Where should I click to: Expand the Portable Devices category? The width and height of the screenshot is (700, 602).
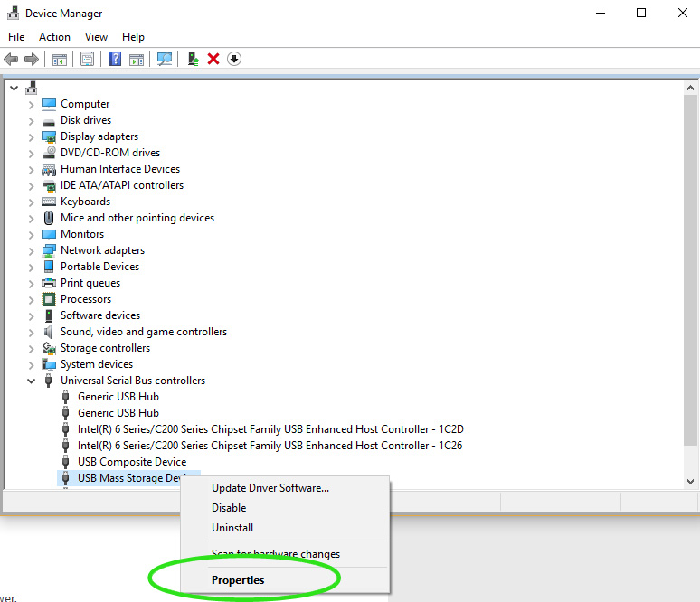[x=31, y=268]
